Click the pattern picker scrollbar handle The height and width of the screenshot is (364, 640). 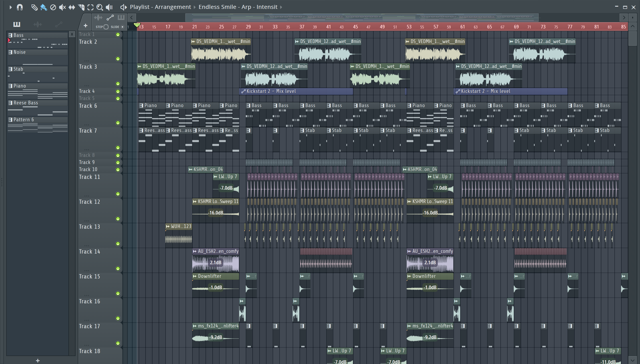[x=72, y=34]
